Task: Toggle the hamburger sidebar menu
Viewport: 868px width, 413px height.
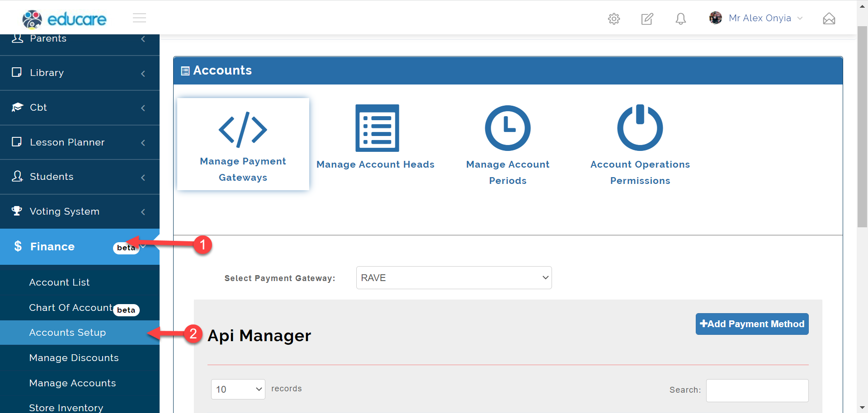Action: [x=139, y=18]
